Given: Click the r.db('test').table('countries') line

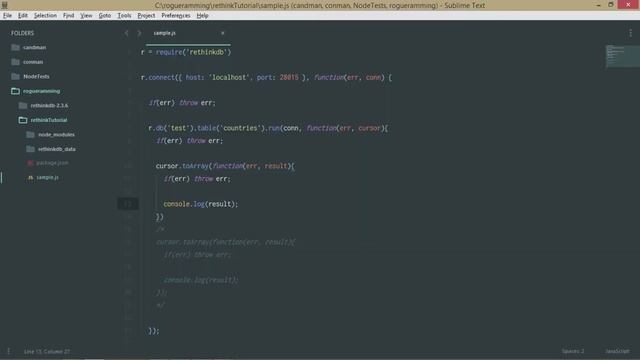Looking at the screenshot, I should coord(268,128).
